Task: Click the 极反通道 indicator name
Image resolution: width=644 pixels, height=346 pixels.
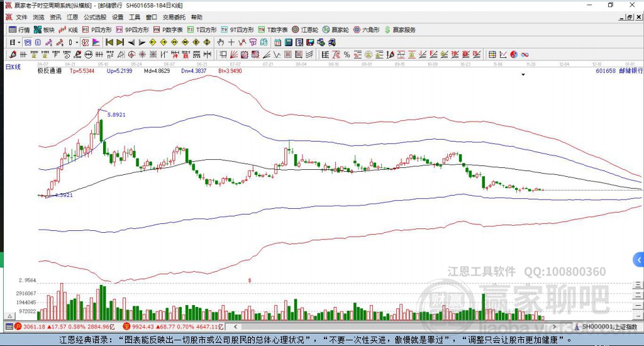Action: click(x=50, y=70)
